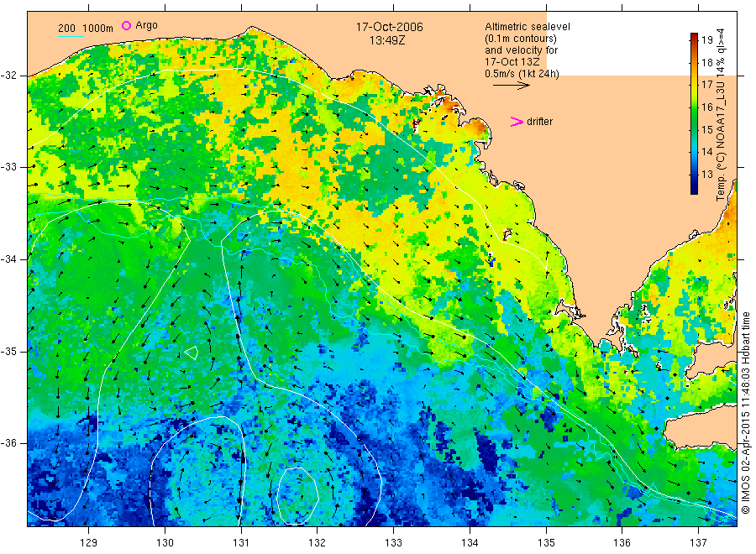Click the 0.5m/s velocity scale arrow
The height and width of the screenshot is (554, 756).
click(x=511, y=86)
